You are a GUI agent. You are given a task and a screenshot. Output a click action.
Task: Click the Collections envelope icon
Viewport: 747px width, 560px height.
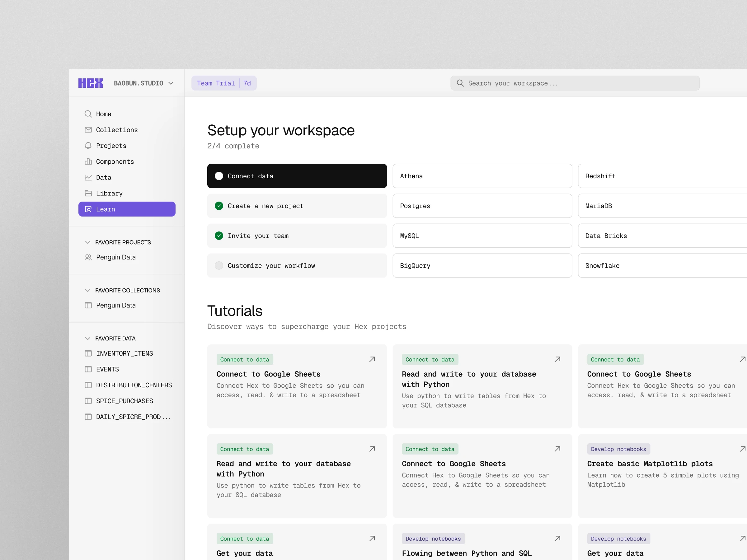pyautogui.click(x=88, y=130)
